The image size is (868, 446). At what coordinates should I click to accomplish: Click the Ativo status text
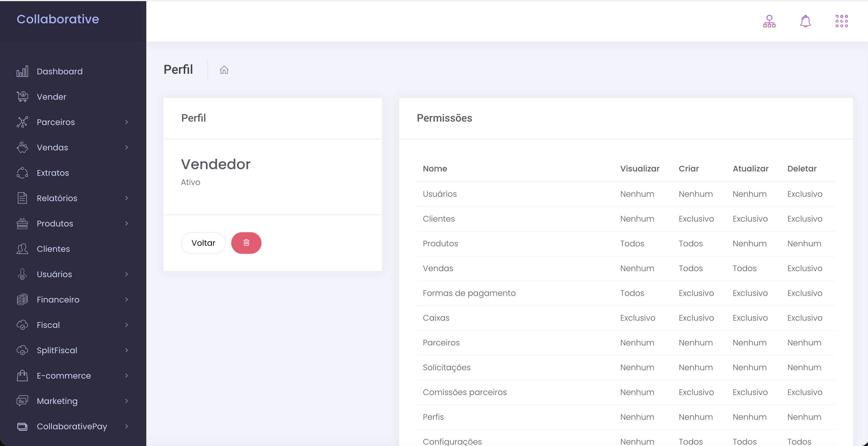click(x=190, y=182)
